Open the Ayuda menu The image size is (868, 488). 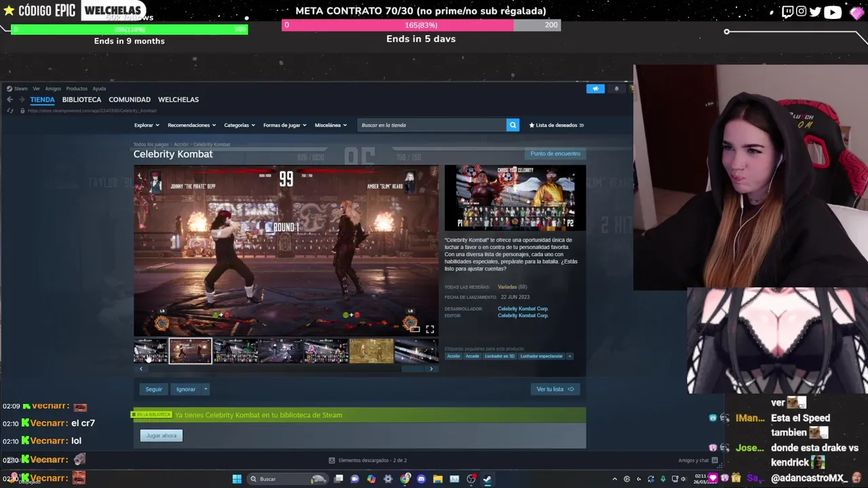tap(99, 89)
